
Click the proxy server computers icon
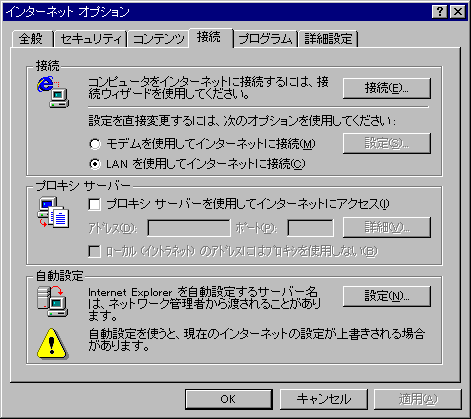53,212
